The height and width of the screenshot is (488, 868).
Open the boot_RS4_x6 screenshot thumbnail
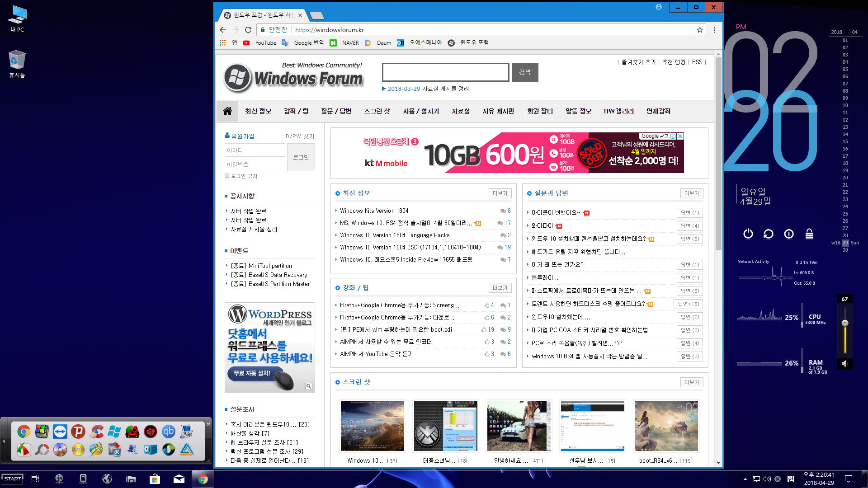point(666,426)
